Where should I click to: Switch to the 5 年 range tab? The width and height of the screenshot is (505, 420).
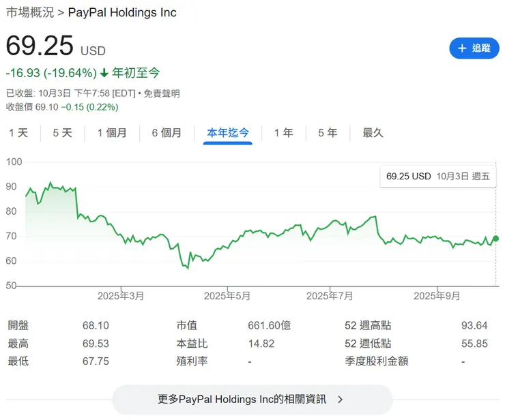328,132
